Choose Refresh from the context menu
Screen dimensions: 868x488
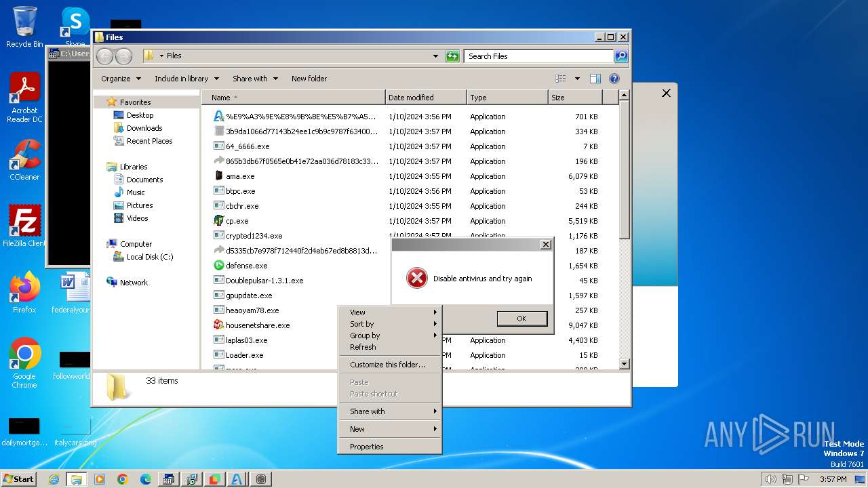point(390,347)
